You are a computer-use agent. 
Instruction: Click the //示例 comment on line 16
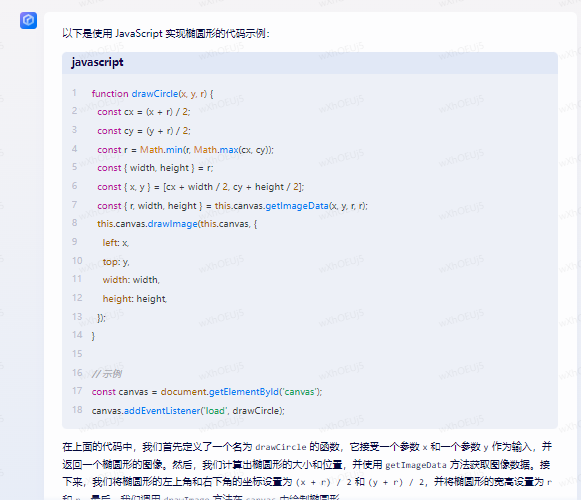click(107, 374)
